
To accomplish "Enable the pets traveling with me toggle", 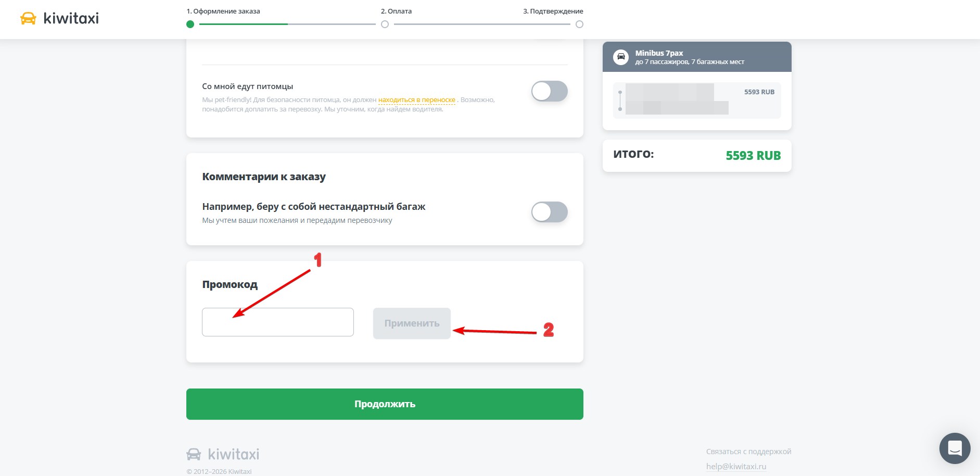I will click(549, 91).
